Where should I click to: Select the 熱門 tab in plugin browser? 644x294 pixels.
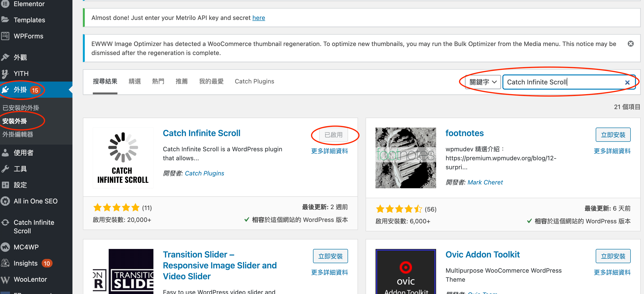tap(158, 81)
